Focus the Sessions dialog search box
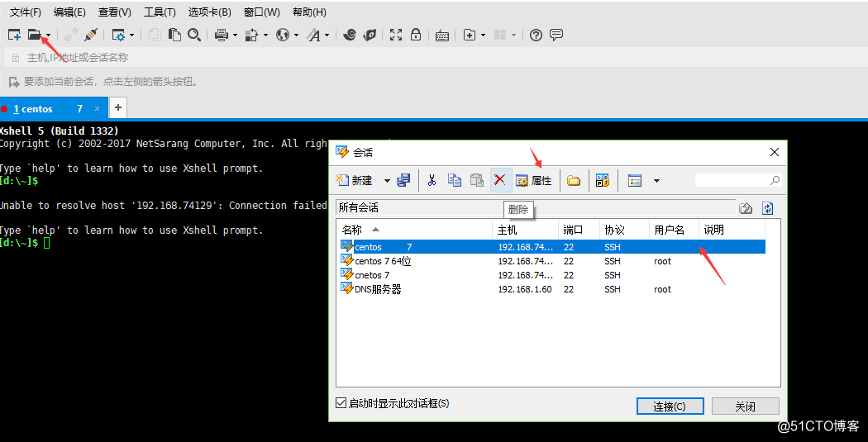The width and height of the screenshot is (868, 442). pos(738,180)
